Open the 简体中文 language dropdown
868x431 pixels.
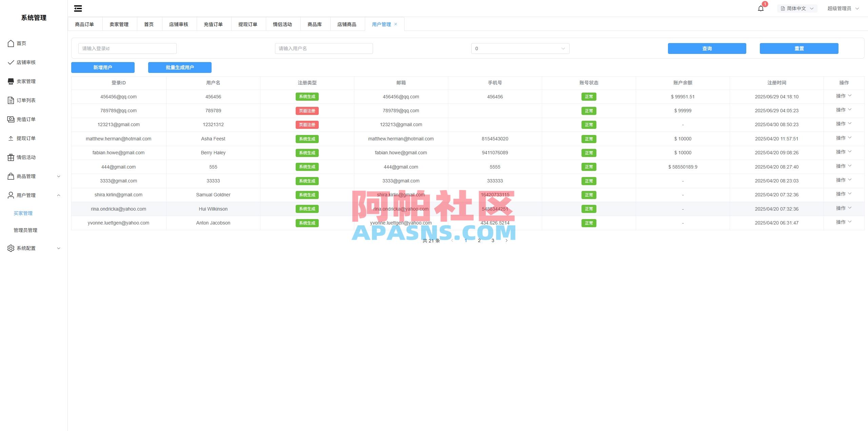tap(797, 8)
